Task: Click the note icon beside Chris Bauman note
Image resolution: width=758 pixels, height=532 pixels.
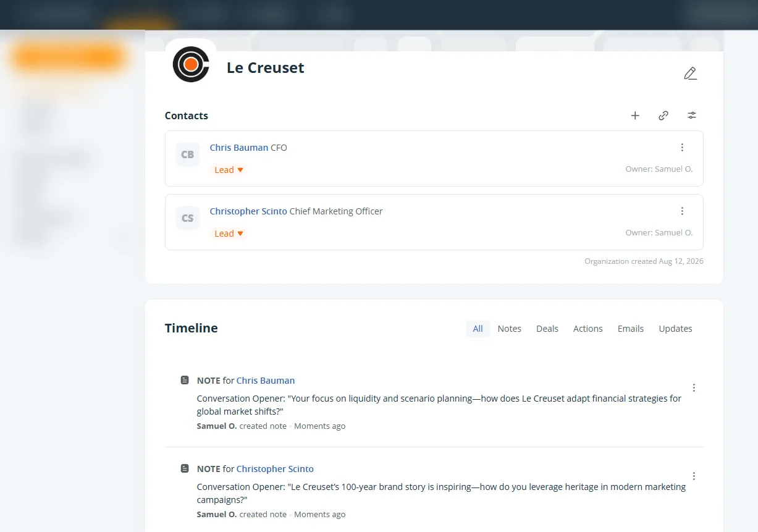Action: (184, 380)
